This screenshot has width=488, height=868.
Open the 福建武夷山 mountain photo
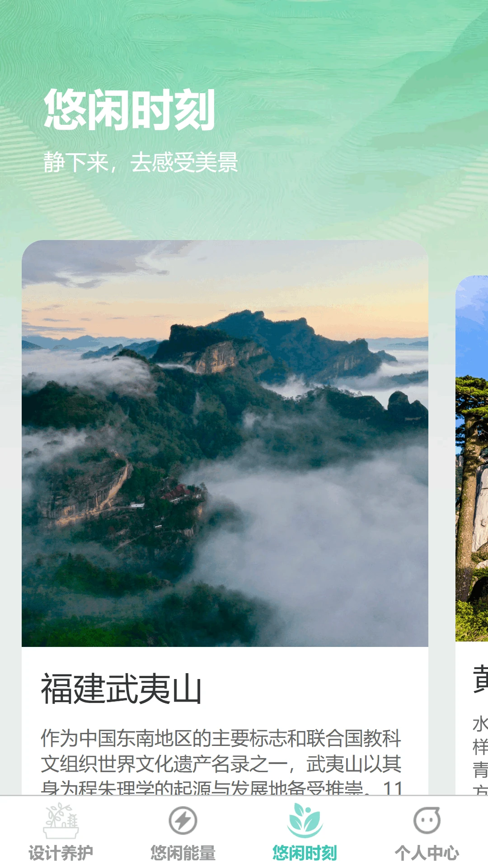click(x=225, y=443)
